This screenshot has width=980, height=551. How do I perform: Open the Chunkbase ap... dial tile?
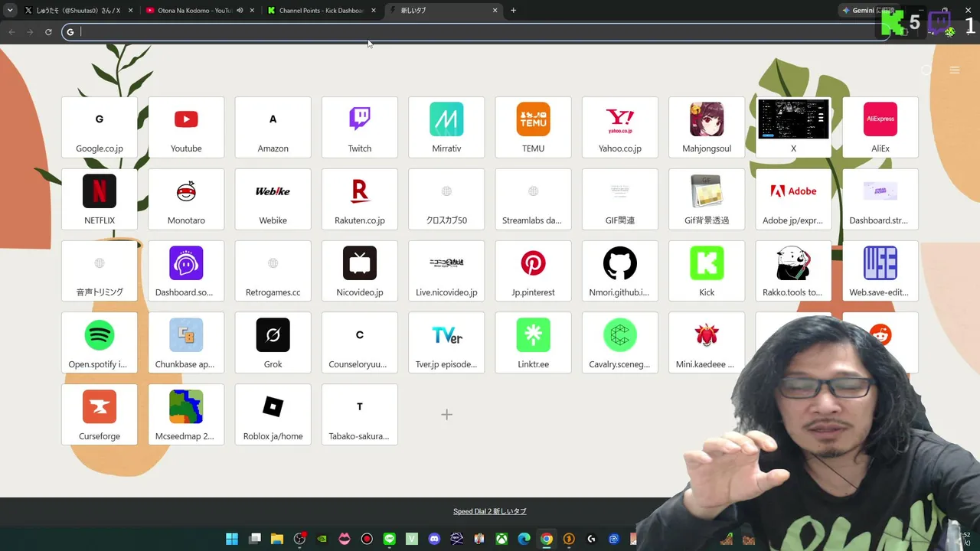[186, 343]
